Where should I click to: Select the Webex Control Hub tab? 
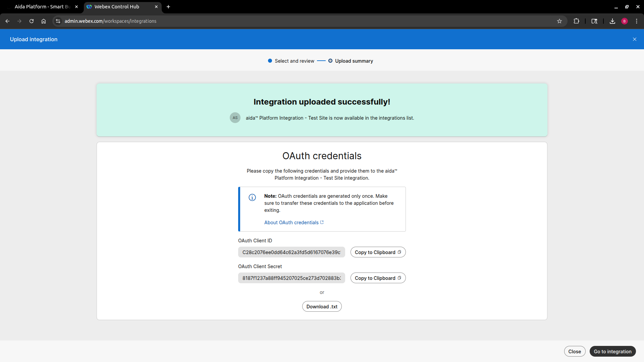117,7
